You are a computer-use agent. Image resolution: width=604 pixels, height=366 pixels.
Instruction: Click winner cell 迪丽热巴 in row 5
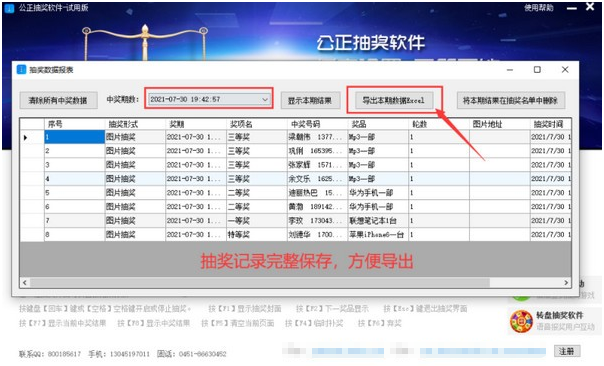point(317,192)
